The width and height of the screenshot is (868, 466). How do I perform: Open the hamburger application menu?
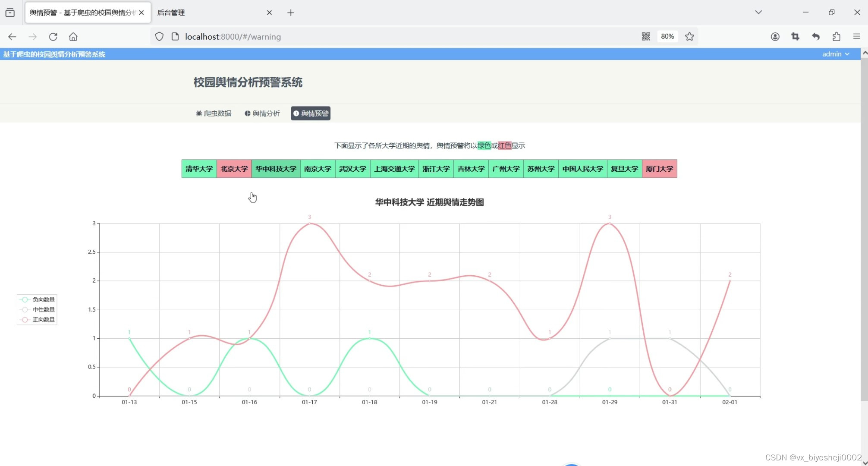point(856,37)
